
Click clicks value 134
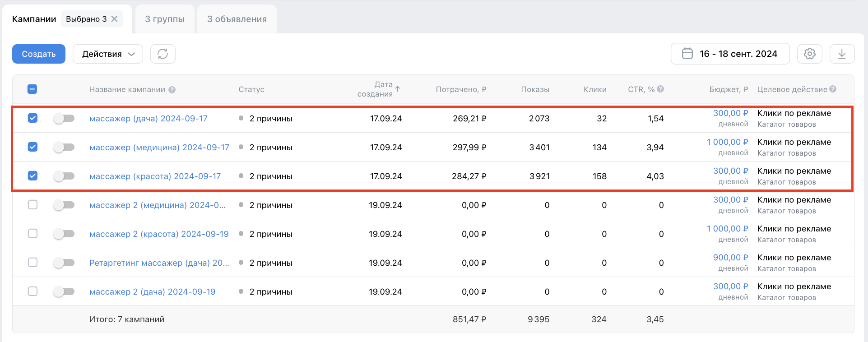[599, 148]
